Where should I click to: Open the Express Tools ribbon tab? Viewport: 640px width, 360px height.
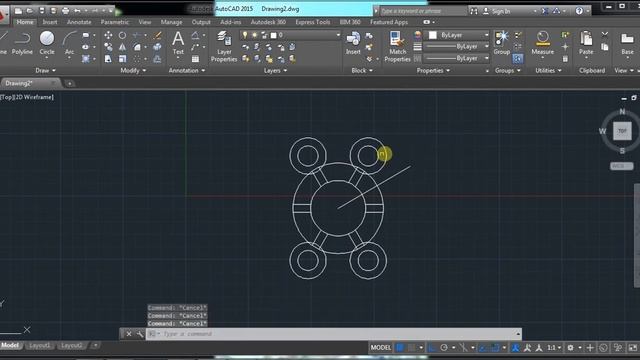[313, 22]
